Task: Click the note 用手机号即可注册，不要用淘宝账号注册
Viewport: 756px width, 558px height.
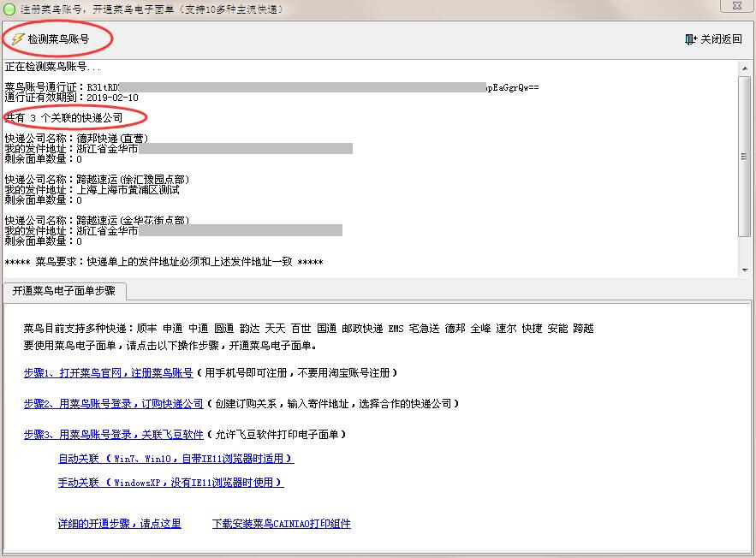Action: click(297, 373)
